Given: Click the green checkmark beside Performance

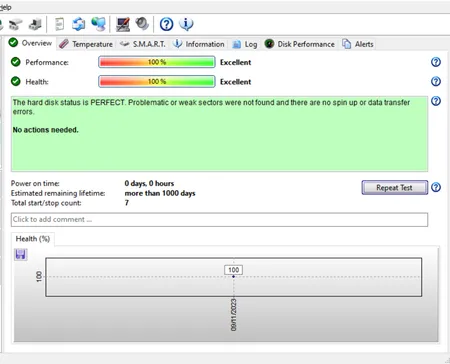Looking at the screenshot, I should (x=16, y=62).
